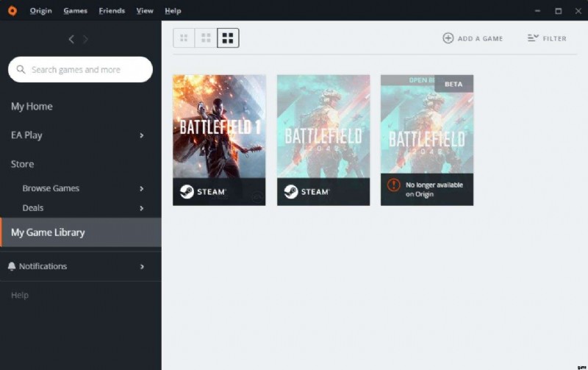Open the Notifications entry
This screenshot has width=588, height=370.
tap(81, 266)
